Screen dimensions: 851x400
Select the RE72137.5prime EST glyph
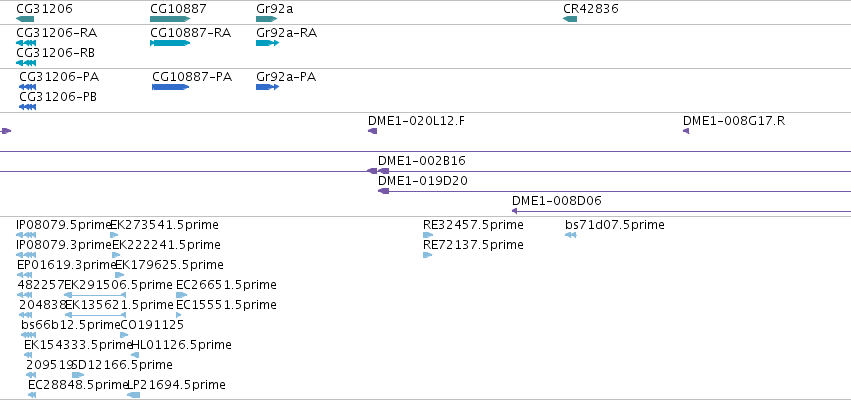[x=428, y=255]
